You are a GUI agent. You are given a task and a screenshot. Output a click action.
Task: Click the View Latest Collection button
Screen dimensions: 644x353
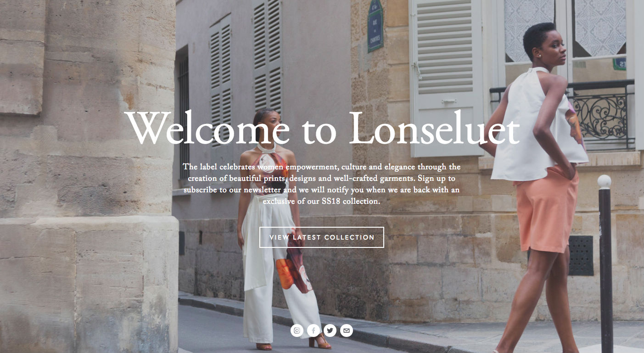322,237
